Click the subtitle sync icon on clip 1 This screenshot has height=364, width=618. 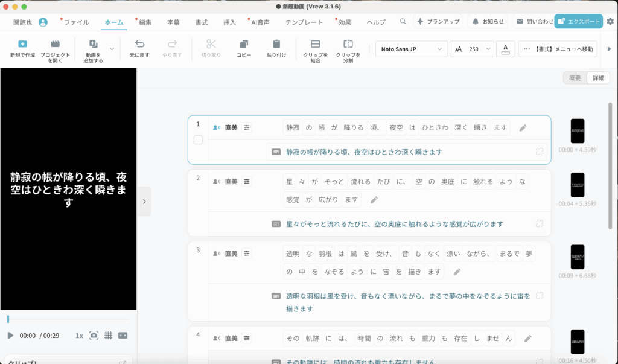[x=540, y=152]
